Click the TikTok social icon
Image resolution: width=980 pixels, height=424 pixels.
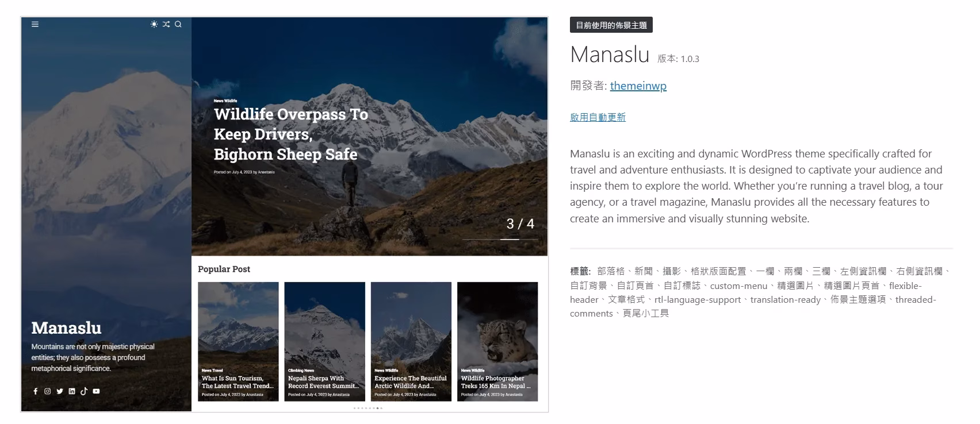pyautogui.click(x=84, y=391)
